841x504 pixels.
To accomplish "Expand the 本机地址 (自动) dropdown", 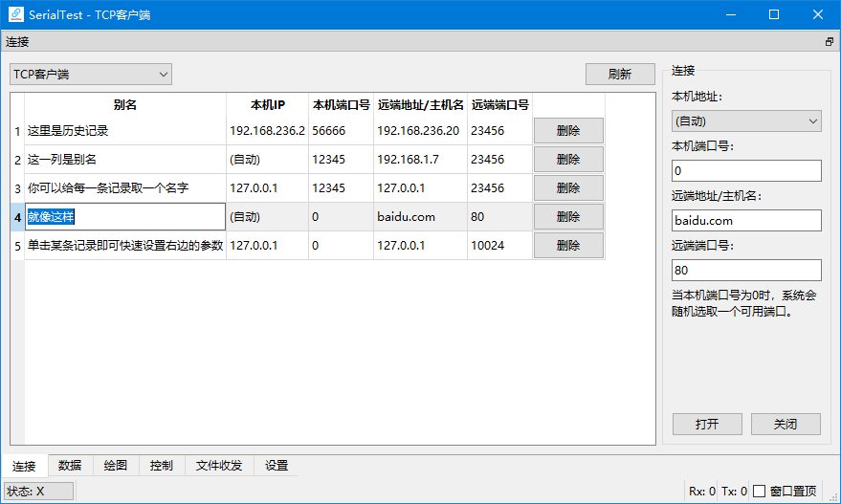I will 746,121.
